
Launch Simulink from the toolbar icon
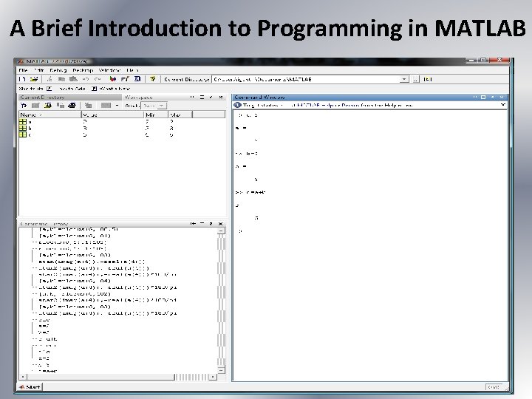pos(112,79)
